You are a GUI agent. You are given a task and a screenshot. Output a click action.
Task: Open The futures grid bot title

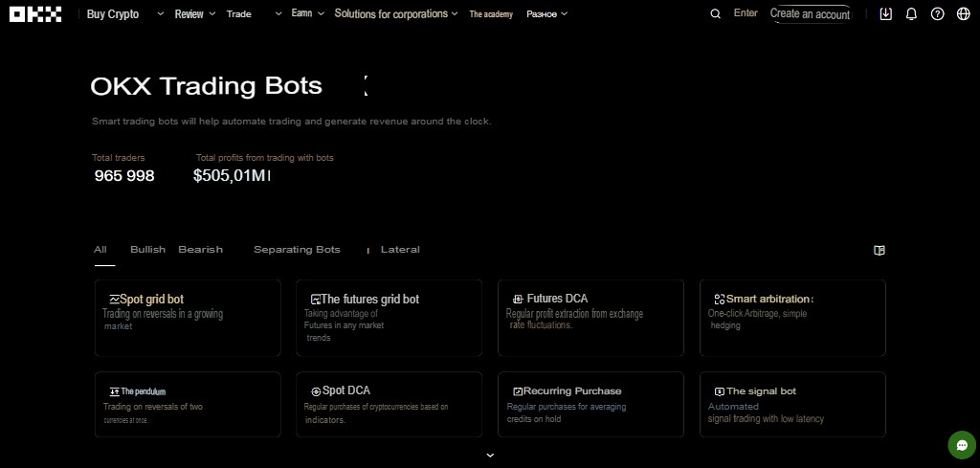pos(370,300)
